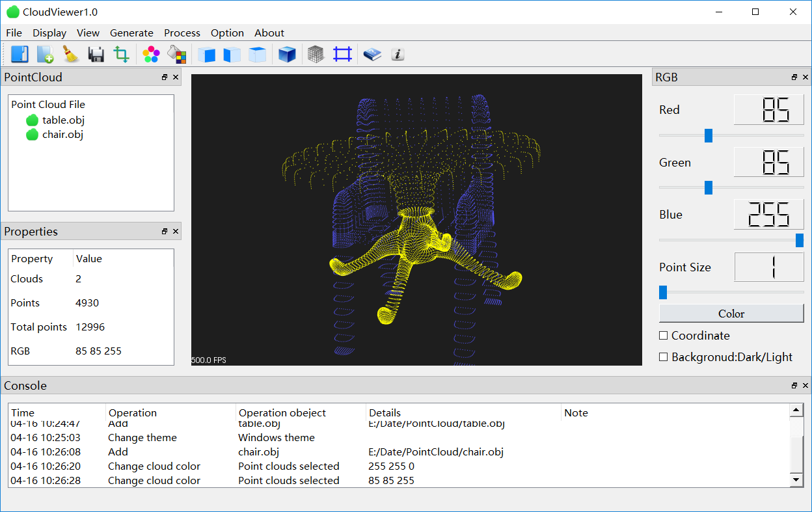
Task: Click the Green slider handle
Action: point(709,188)
